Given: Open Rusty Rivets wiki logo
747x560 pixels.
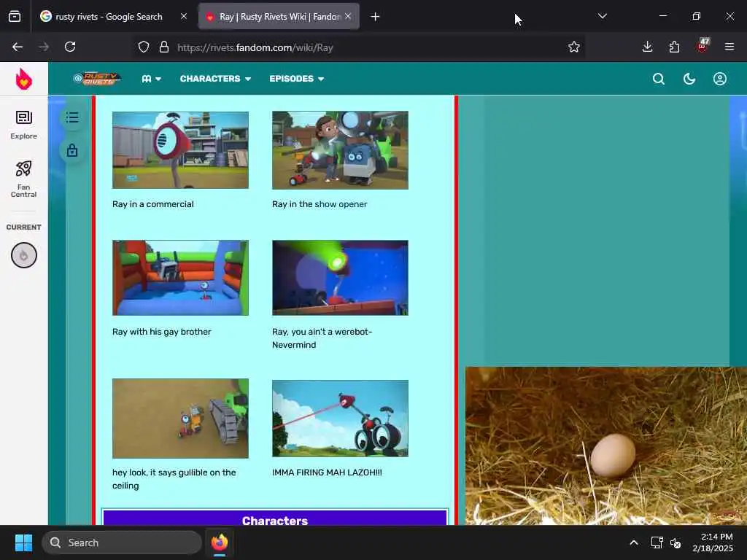Looking at the screenshot, I should pos(97,79).
